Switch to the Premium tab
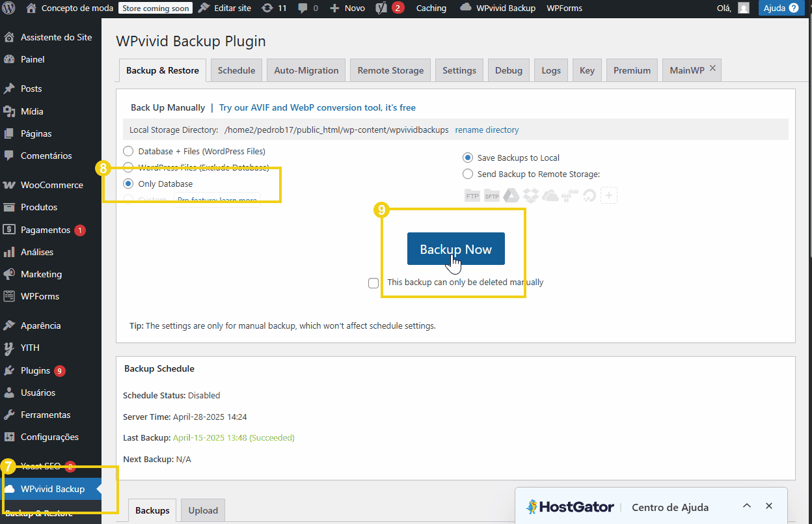 tap(632, 70)
